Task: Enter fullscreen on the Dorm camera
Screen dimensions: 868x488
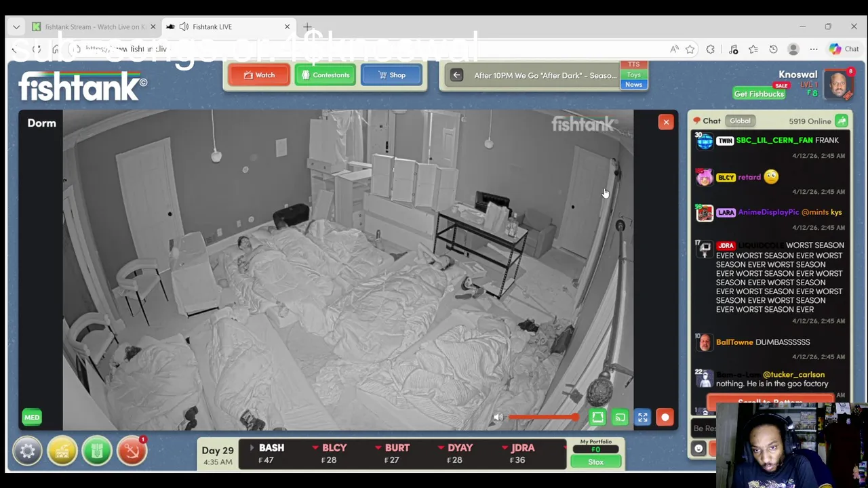Action: [x=642, y=418]
